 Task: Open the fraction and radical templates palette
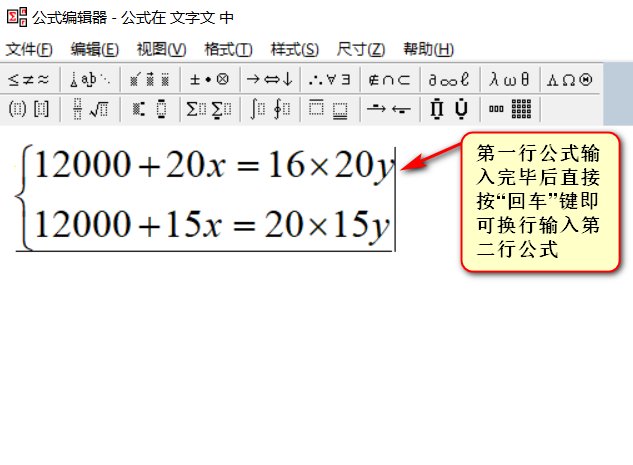90,109
